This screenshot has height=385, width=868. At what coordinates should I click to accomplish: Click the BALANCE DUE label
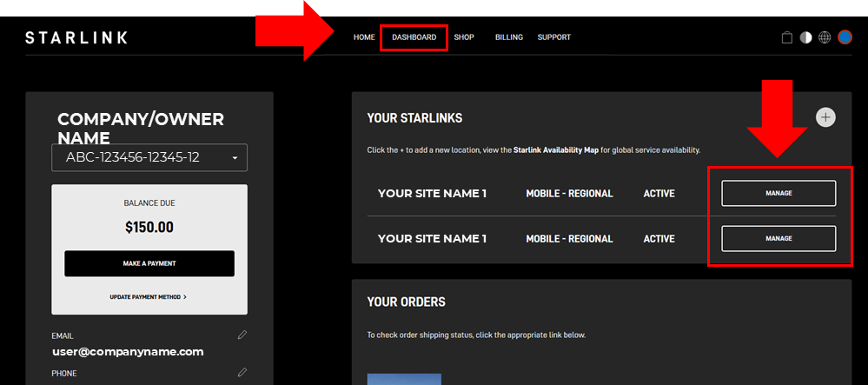pos(149,203)
